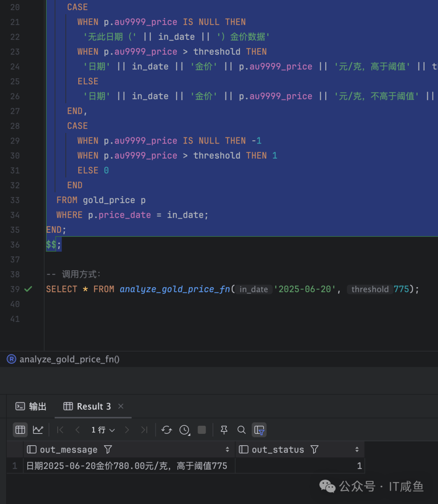Screen dimensions: 438x504
Task: Open the find in results search
Action: (x=241, y=430)
